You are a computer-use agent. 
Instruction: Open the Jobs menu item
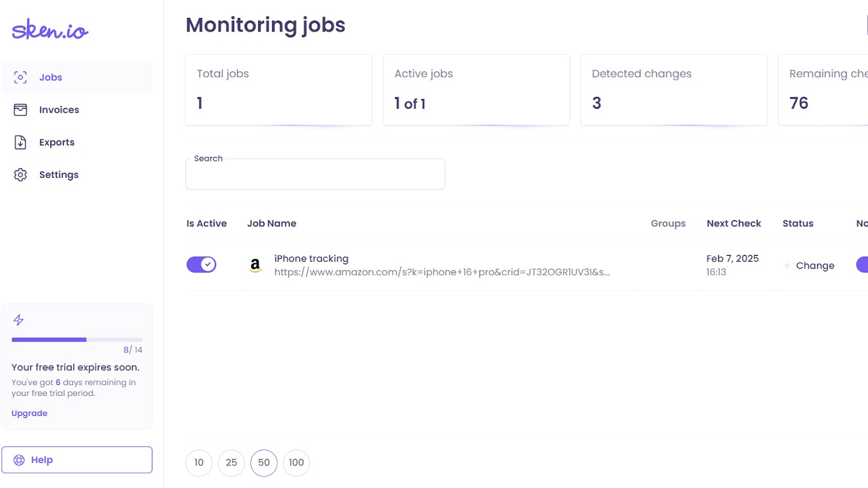(x=77, y=77)
